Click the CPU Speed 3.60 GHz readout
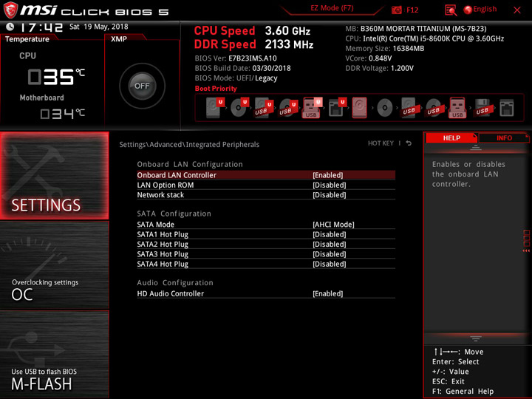The image size is (532, 399). pos(252,30)
